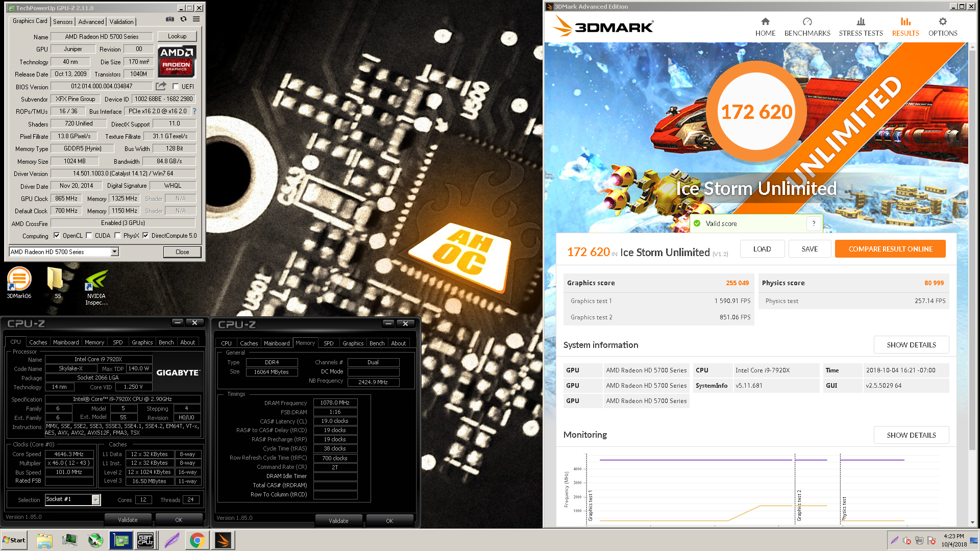Click OK in the right CPU-Z window
Image resolution: width=980 pixels, height=551 pixels.
point(389,521)
